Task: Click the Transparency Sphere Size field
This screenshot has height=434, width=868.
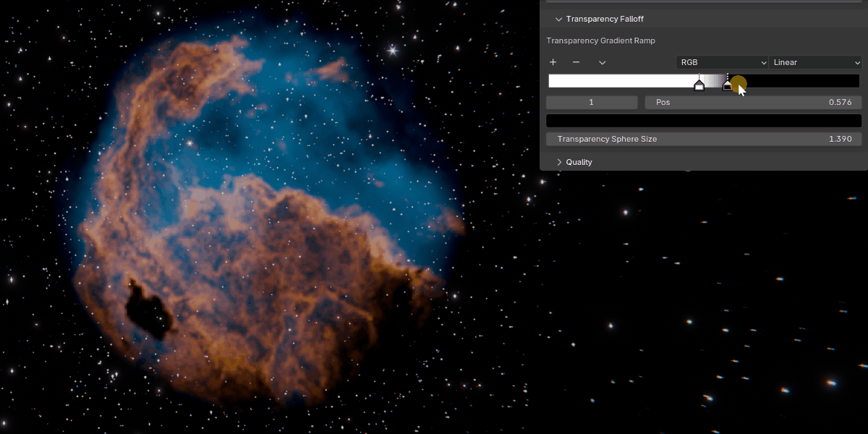Action: (x=704, y=139)
